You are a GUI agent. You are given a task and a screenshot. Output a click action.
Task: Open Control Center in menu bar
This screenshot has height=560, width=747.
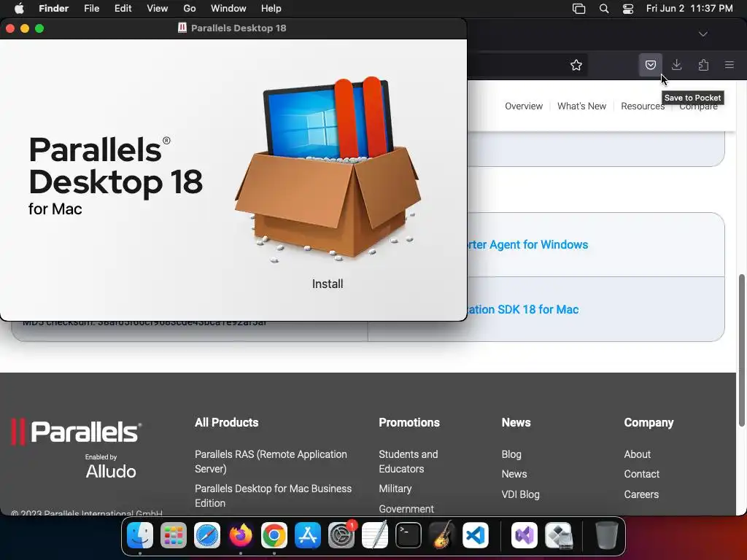[x=628, y=9]
